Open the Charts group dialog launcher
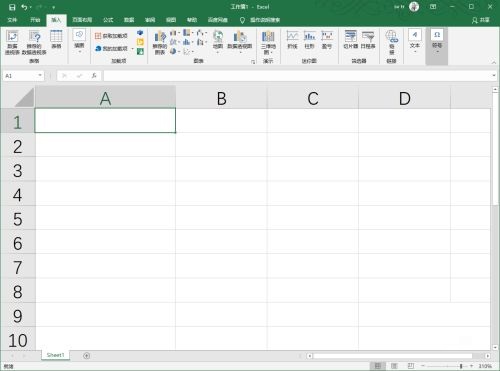Viewport: 500px width, 371px height. [253, 62]
